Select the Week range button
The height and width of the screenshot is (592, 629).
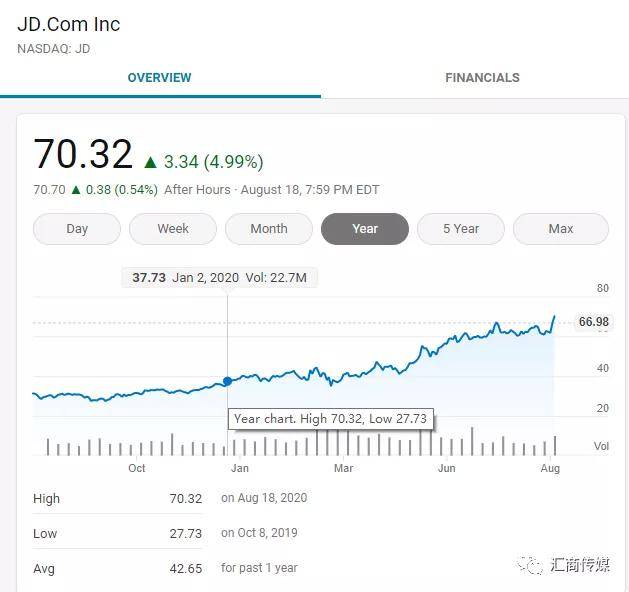pos(173,229)
